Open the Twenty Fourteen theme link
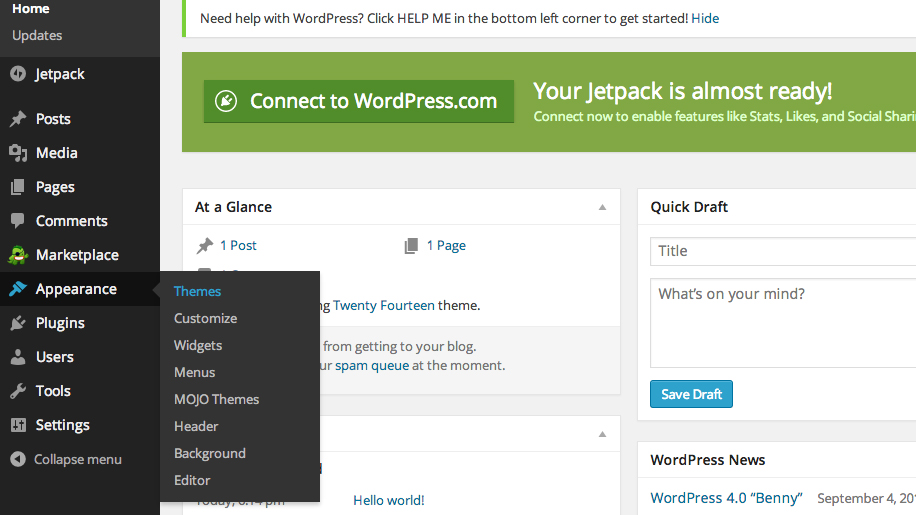This screenshot has width=916, height=515. (384, 305)
